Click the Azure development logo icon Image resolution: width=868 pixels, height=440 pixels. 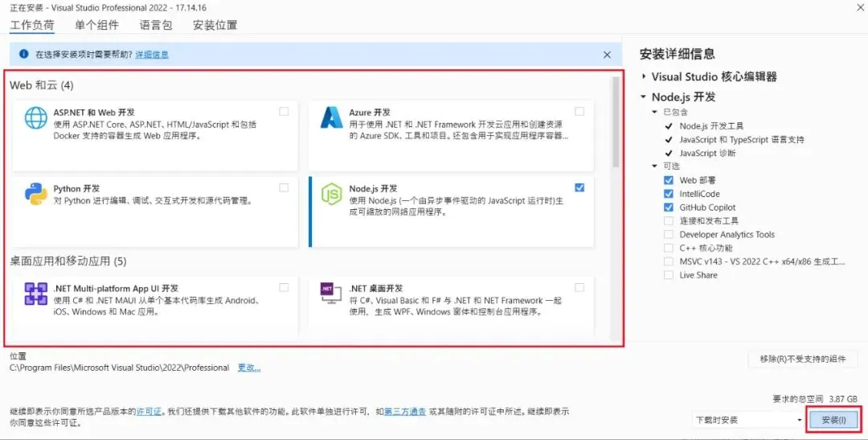click(x=332, y=117)
